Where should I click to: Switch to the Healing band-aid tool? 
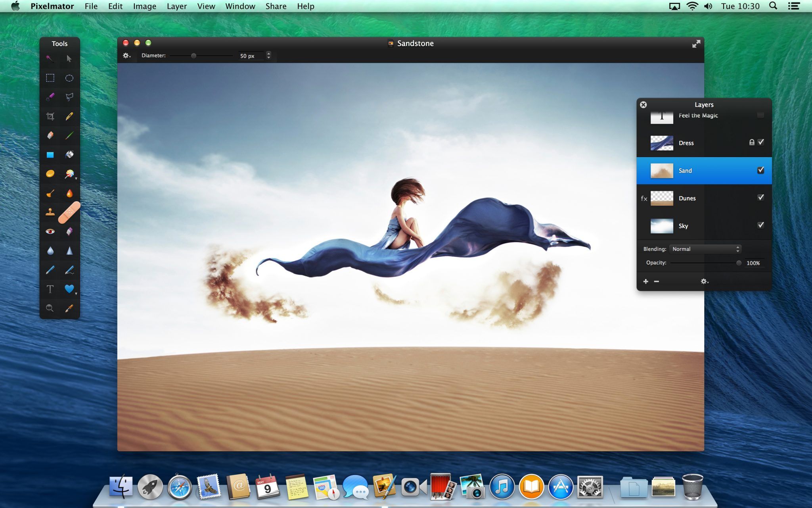click(70, 213)
